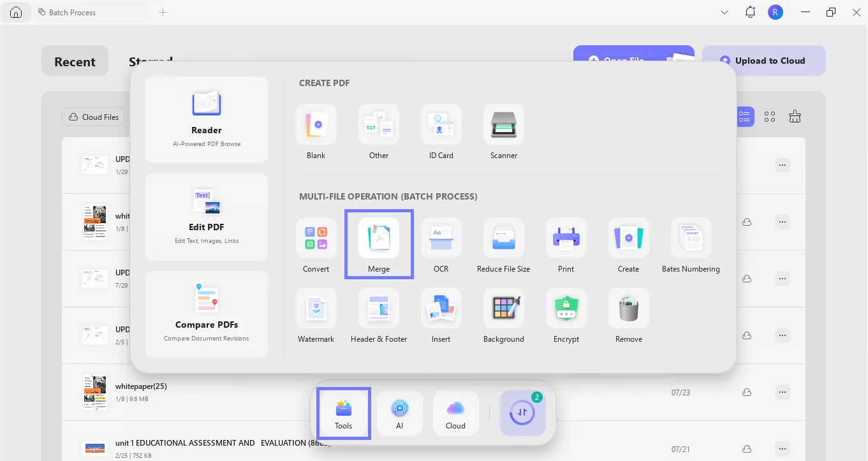Open whitepaper(25) file thumbnail
The width and height of the screenshot is (868, 461).
tap(94, 391)
